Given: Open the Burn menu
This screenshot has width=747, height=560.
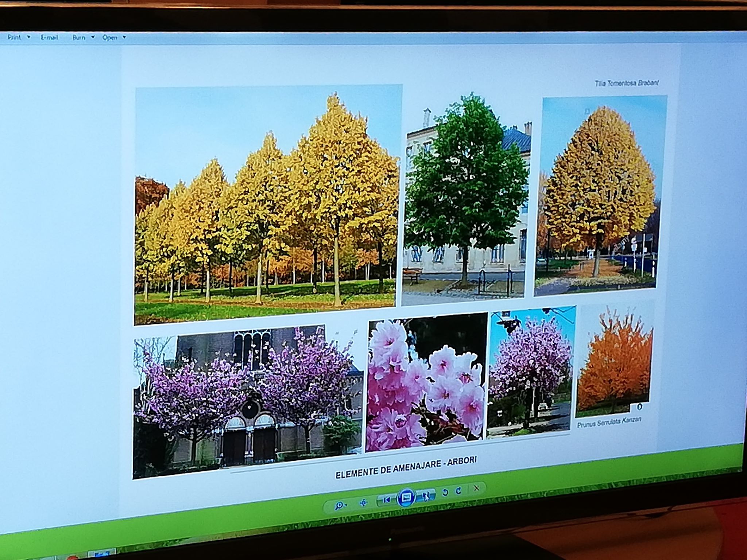Looking at the screenshot, I should pyautogui.click(x=79, y=37).
